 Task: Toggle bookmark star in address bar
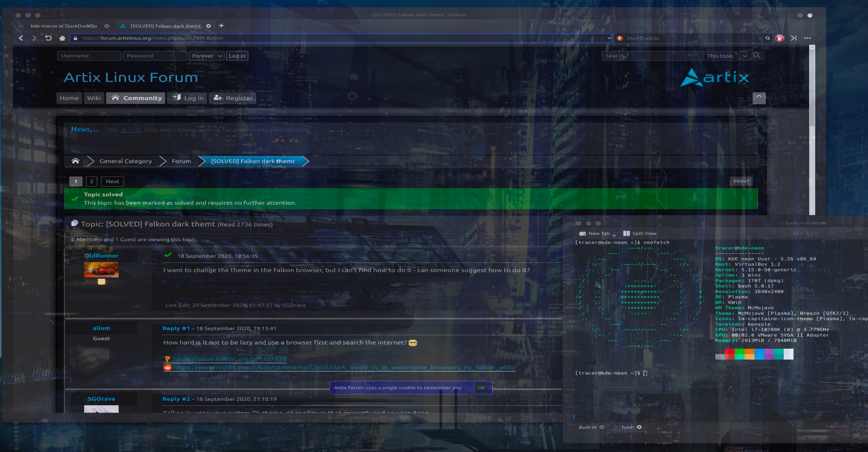coord(602,38)
